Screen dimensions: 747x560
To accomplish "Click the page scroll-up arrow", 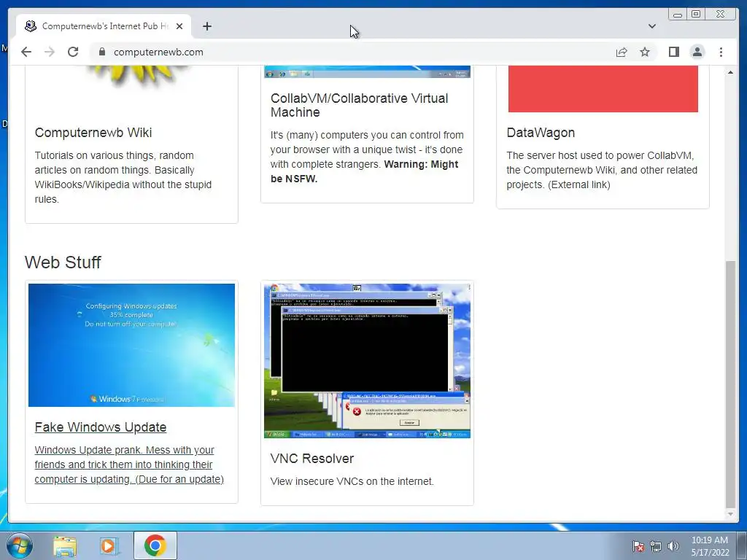I will (730, 72).
